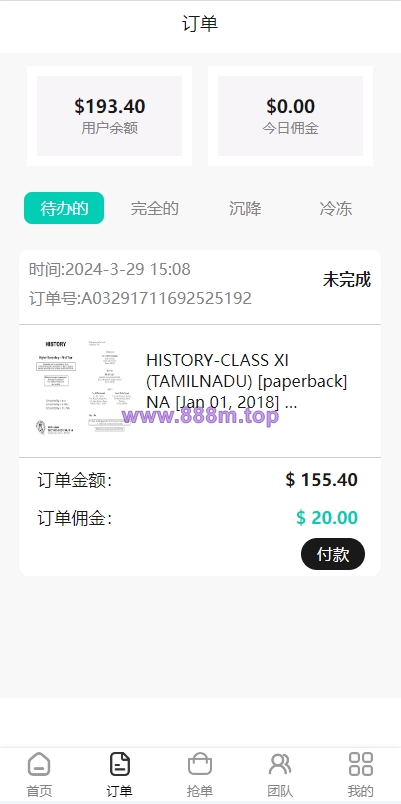Switch to the 待办的 tab
Image resolution: width=401 pixels, height=804 pixels.
point(64,208)
